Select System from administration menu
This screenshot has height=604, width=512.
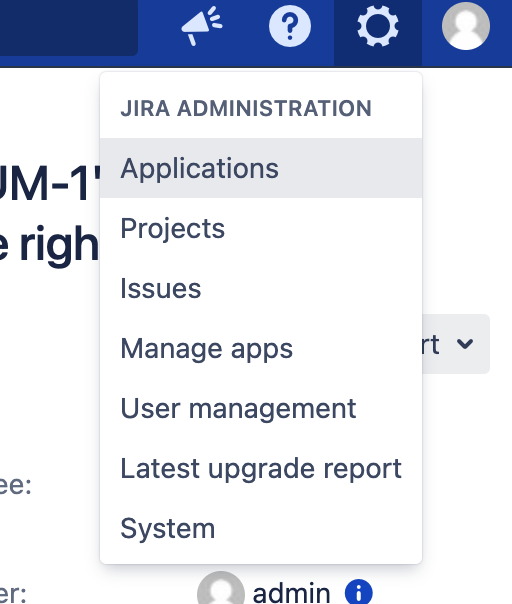pyautogui.click(x=261, y=528)
